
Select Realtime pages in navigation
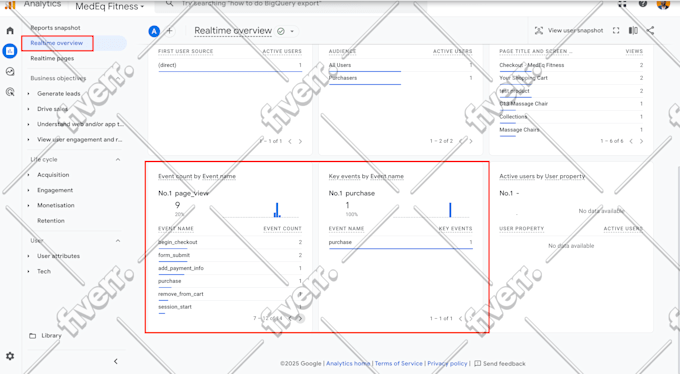click(x=52, y=58)
